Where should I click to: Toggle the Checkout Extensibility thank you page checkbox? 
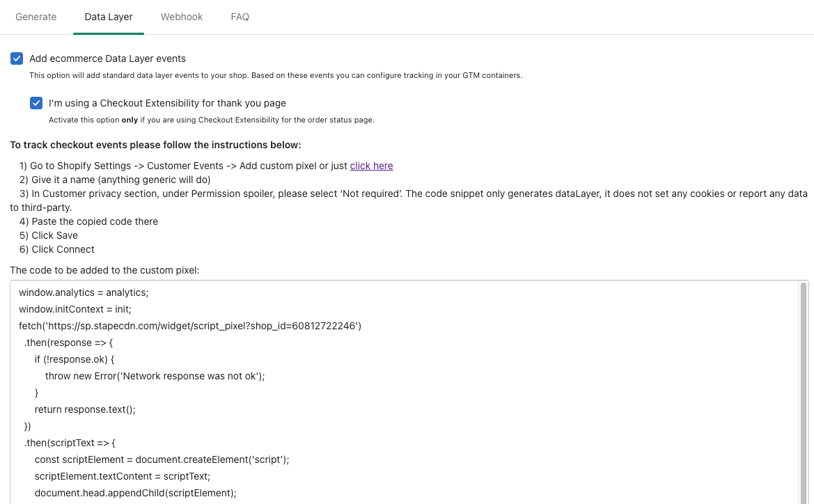click(36, 103)
